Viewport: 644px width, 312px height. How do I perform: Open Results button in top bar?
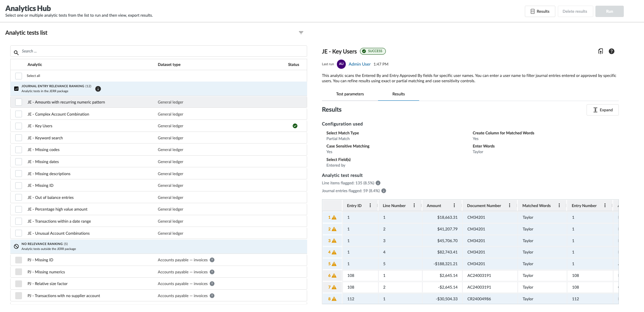tap(540, 11)
